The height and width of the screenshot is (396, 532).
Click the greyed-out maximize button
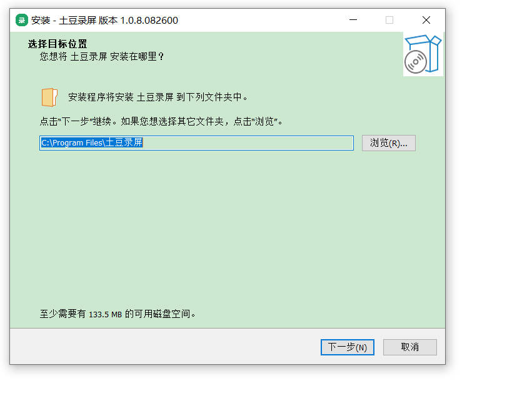(x=389, y=20)
